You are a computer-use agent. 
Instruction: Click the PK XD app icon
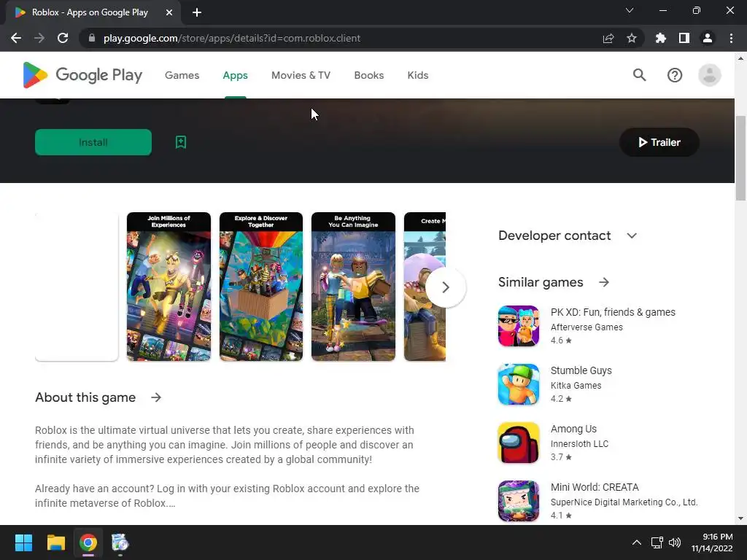point(519,326)
